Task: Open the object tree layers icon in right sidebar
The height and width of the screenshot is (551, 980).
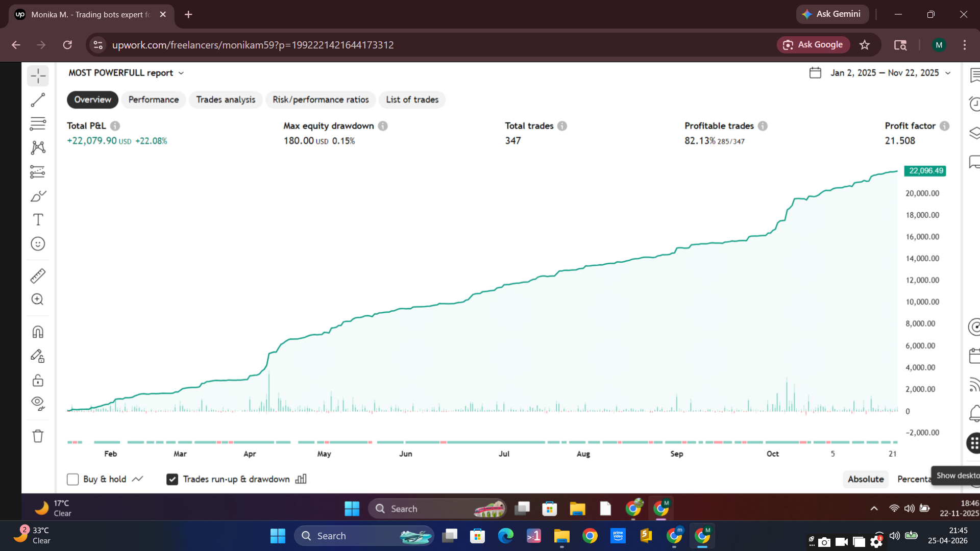Action: 974,133
